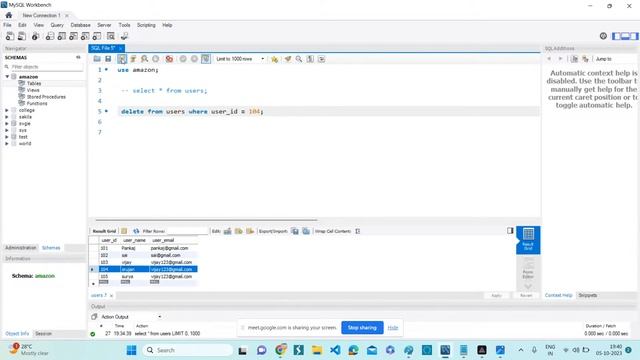Click the create new schema icon
The height and width of the screenshot is (360, 640).
tap(50, 36)
